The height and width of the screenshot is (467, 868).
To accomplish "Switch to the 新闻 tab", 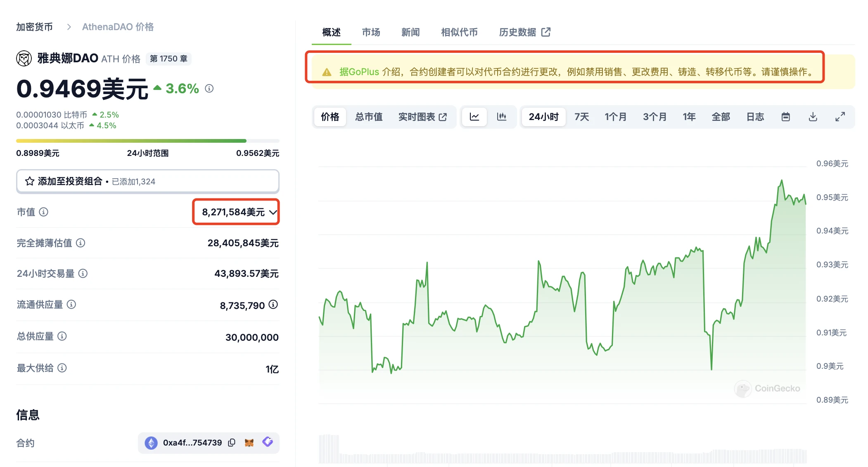I will (410, 32).
